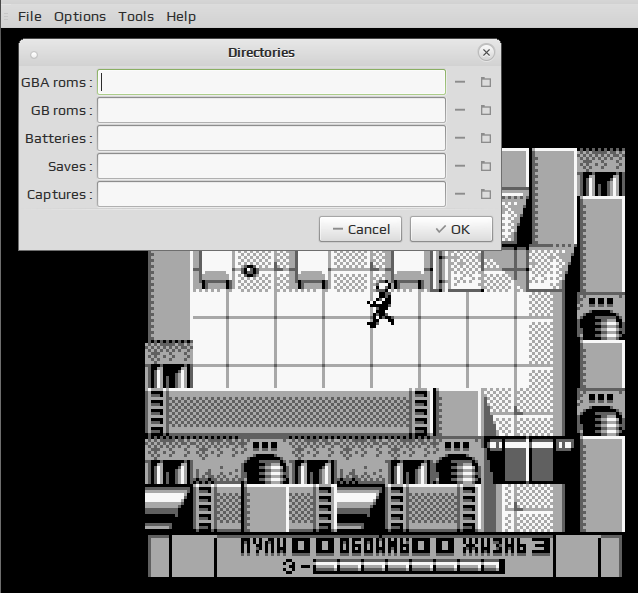Clear the Captures path
Image resolution: width=638 pixels, height=593 pixels.
[460, 194]
